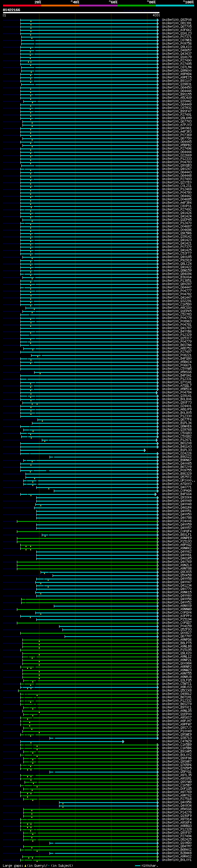Select the label UniRef100_O48657
This screenshot has height=868, width=197.
pyautogui.click(x=177, y=50)
